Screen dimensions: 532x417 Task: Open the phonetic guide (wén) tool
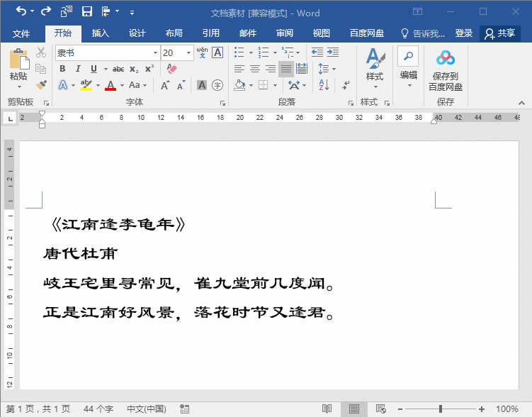[202, 52]
